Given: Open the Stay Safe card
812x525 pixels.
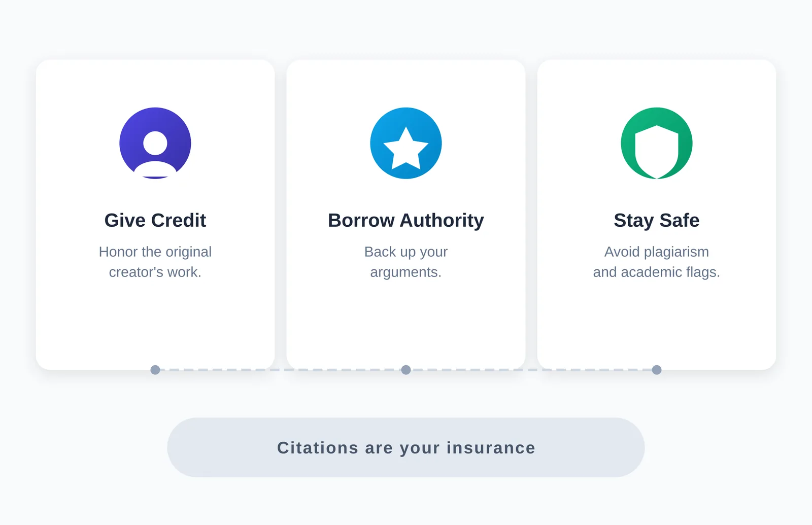Looking at the screenshot, I should 657,215.
